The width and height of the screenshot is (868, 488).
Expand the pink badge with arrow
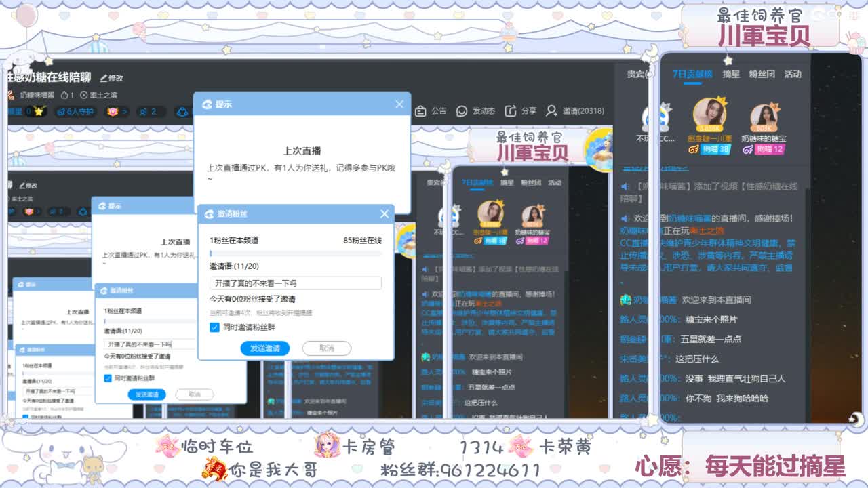[x=117, y=112]
